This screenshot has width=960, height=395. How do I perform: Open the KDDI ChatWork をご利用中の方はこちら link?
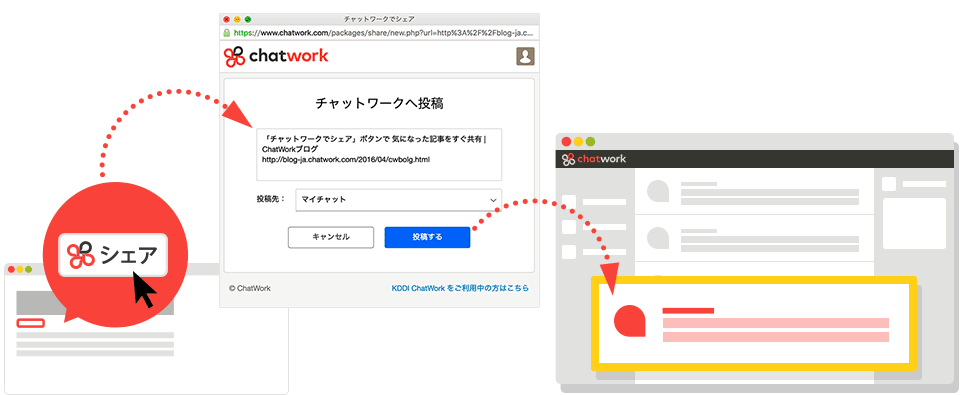click(460, 288)
